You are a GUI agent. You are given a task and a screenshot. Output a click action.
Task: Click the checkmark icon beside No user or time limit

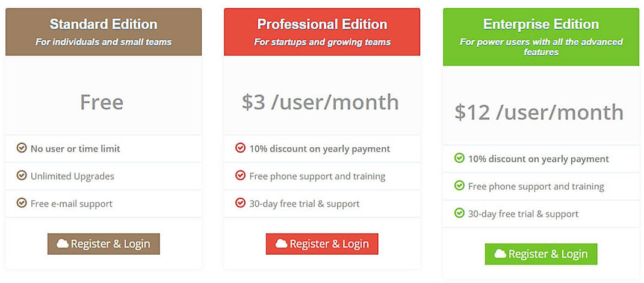22,148
